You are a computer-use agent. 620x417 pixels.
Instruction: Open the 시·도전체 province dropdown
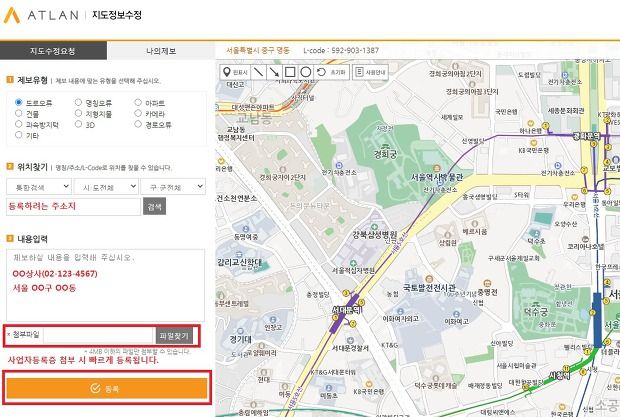(x=106, y=187)
